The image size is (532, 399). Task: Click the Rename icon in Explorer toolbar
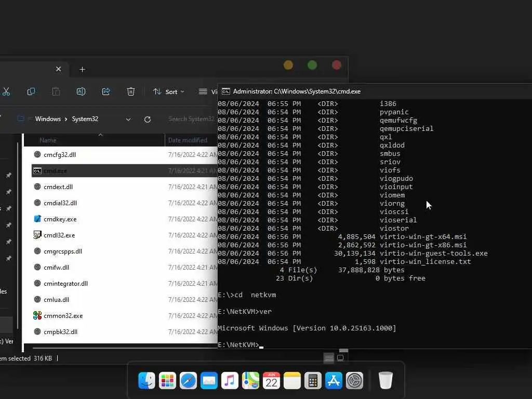(81, 91)
